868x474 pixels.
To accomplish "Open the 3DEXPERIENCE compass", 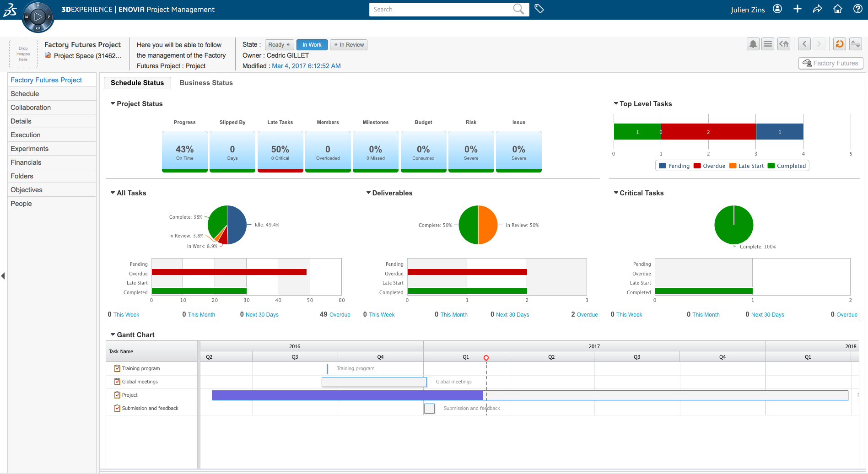I will (x=38, y=17).
